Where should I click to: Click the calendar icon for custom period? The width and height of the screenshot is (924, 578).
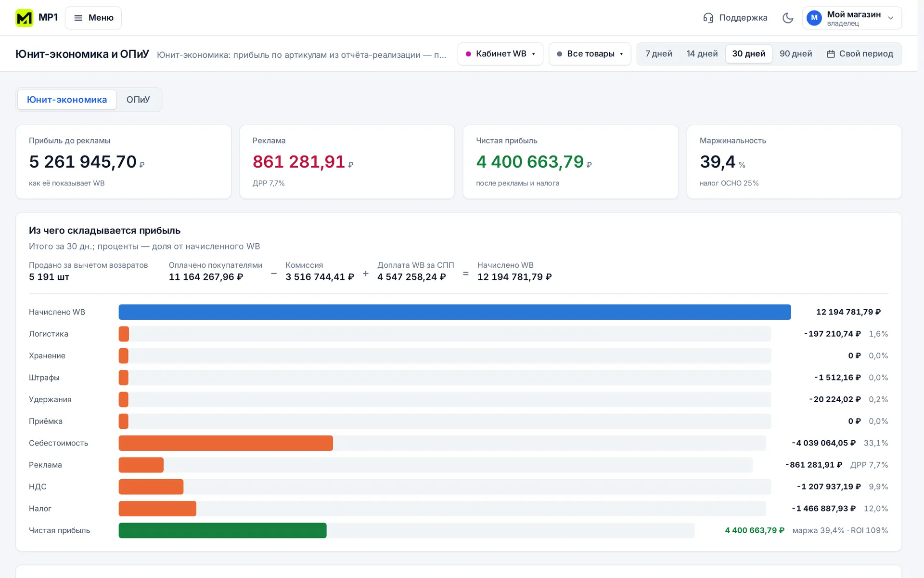(x=831, y=54)
